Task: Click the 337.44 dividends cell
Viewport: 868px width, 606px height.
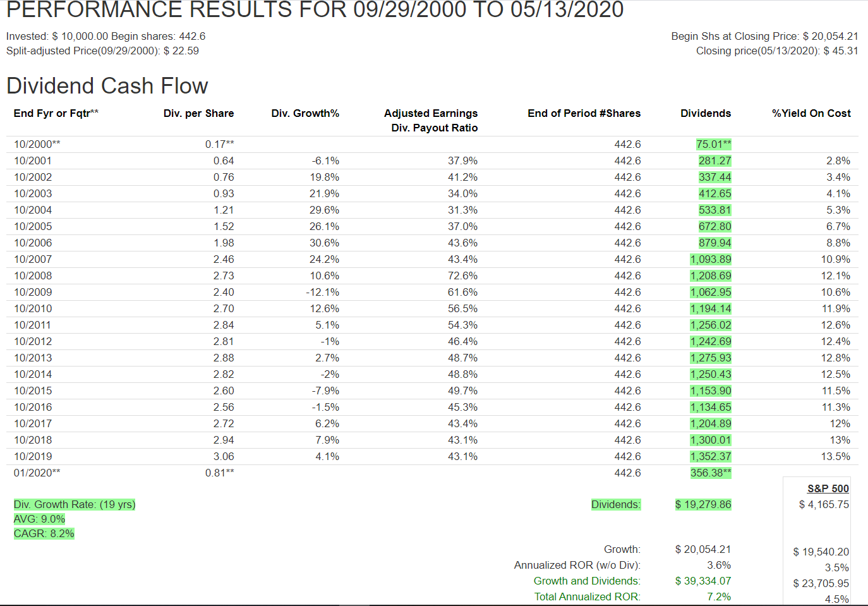Action: point(715,177)
